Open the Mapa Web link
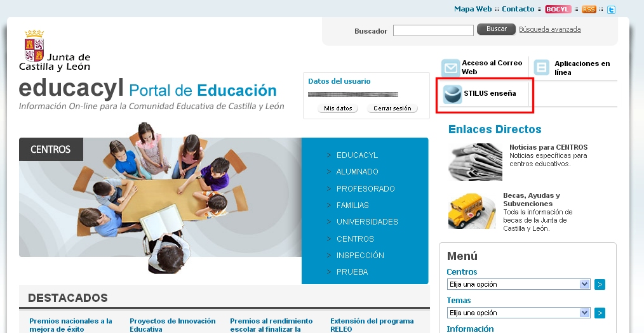This screenshot has width=644, height=333. (473, 9)
